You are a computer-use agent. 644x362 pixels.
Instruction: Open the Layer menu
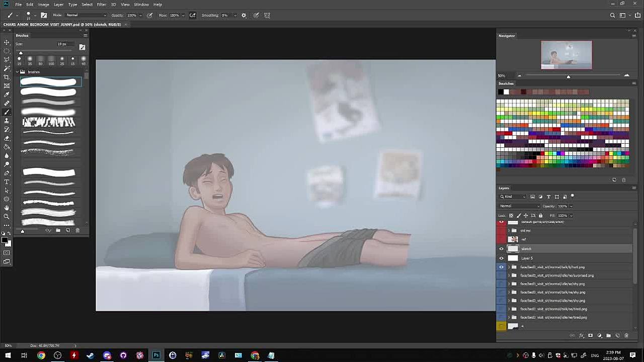[58, 5]
